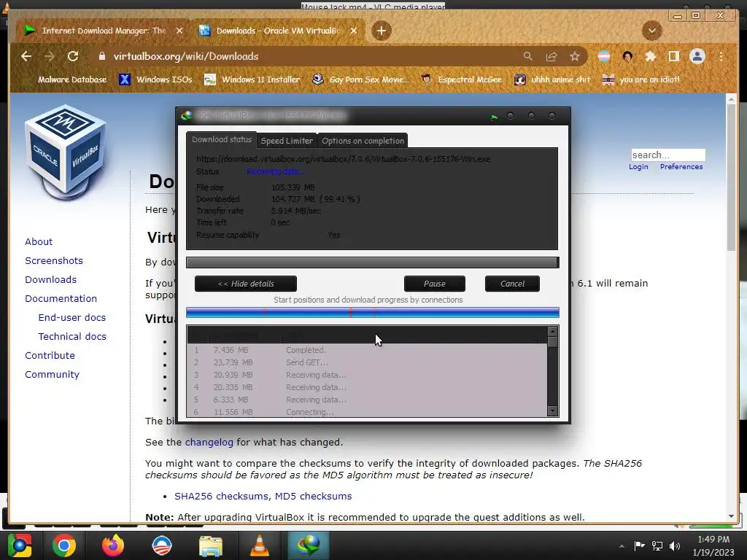
Task: Open the MD5 checksums link
Action: 314,496
